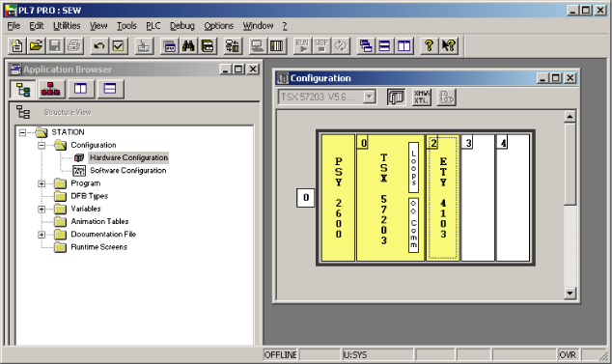The image size is (612, 364).
Task: Click the undo arrow toolbar icon
Action: tap(99, 45)
